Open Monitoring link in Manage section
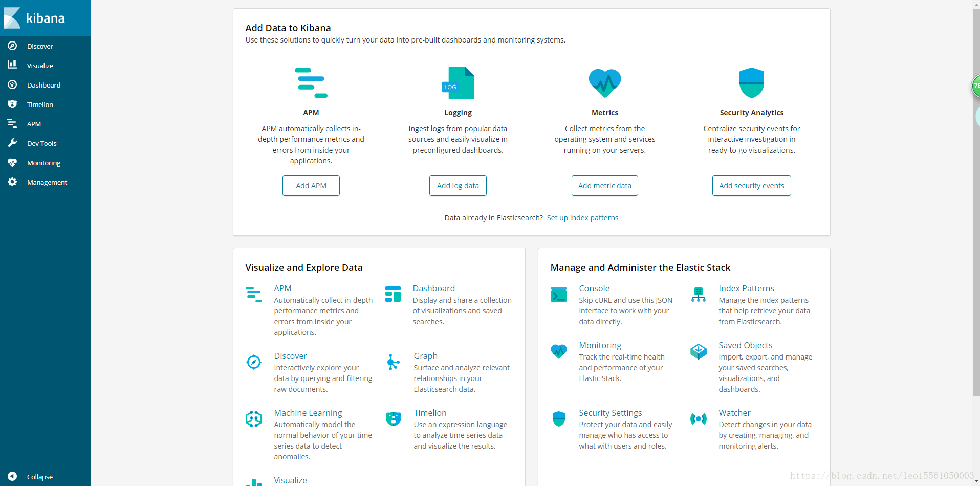The height and width of the screenshot is (486, 980). (x=600, y=345)
